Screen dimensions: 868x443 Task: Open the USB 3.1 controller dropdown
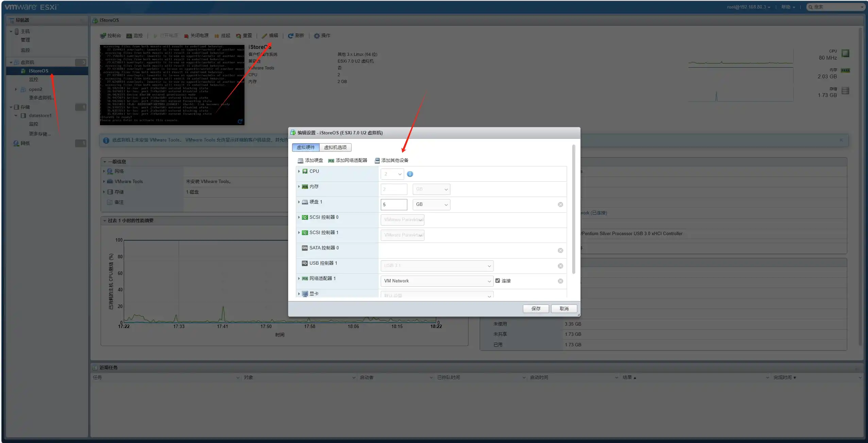pos(437,266)
